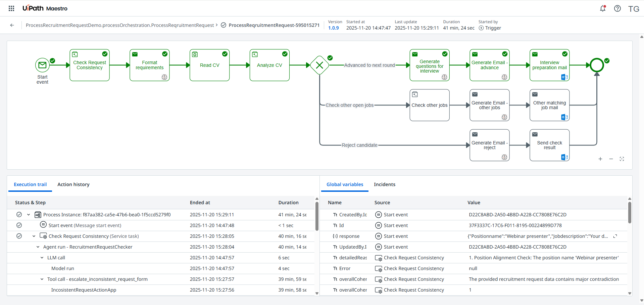Click fit-to-screen diagram icon
The height and width of the screenshot is (305, 644).
point(622,159)
